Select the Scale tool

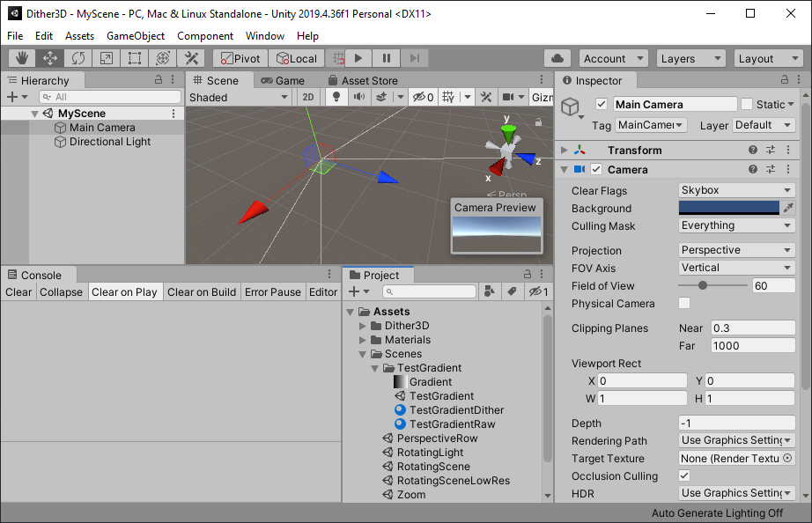107,58
